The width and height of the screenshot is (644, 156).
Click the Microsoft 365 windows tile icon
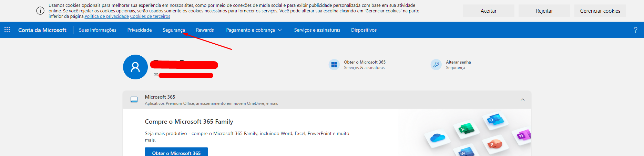334,65
